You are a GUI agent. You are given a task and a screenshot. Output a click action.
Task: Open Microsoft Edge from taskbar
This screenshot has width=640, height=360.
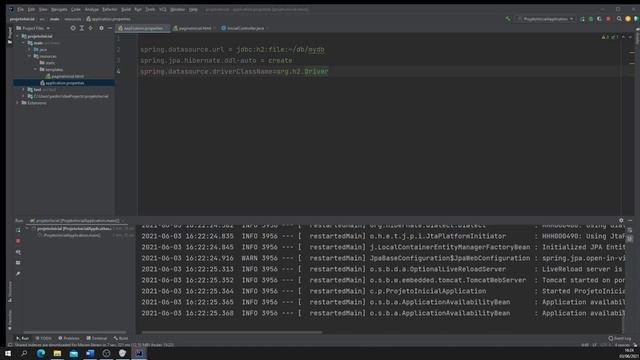(41, 353)
